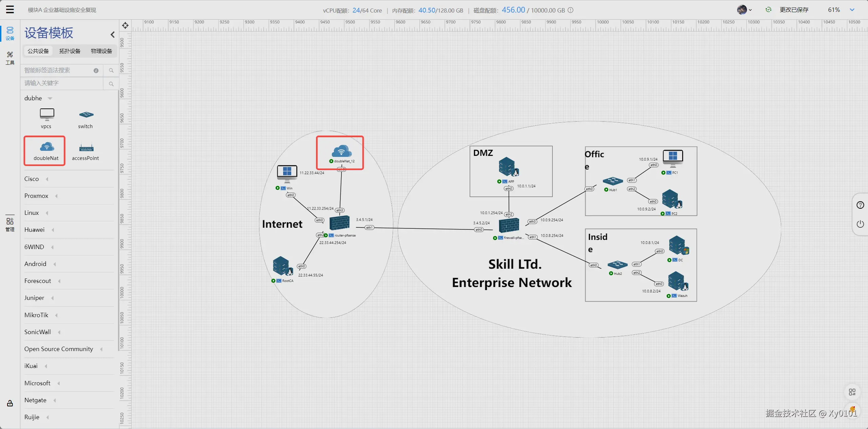The height and width of the screenshot is (429, 868).
Task: Open the 工具 tools sidebar panel
Action: 10,58
